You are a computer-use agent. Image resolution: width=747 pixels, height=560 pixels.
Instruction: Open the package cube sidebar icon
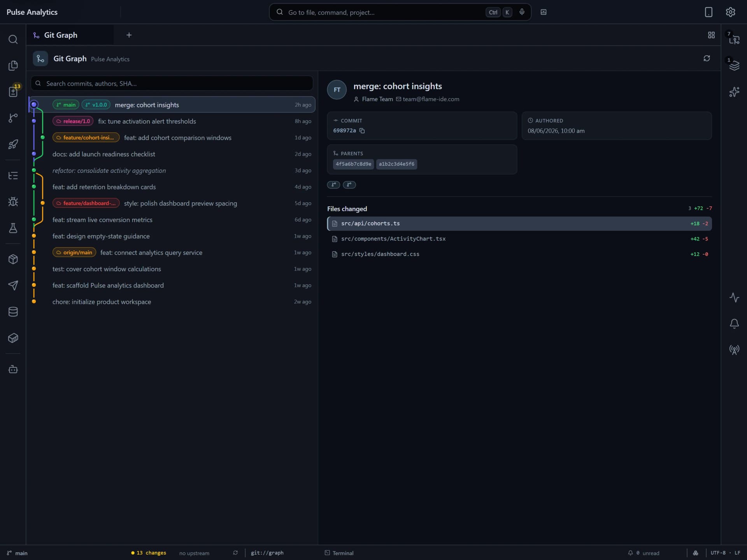click(13, 259)
